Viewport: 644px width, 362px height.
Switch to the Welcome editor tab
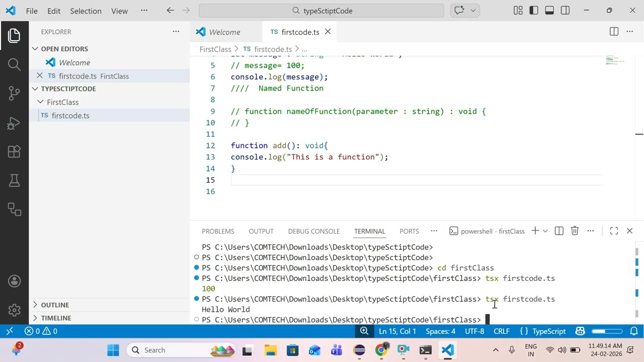click(x=226, y=32)
